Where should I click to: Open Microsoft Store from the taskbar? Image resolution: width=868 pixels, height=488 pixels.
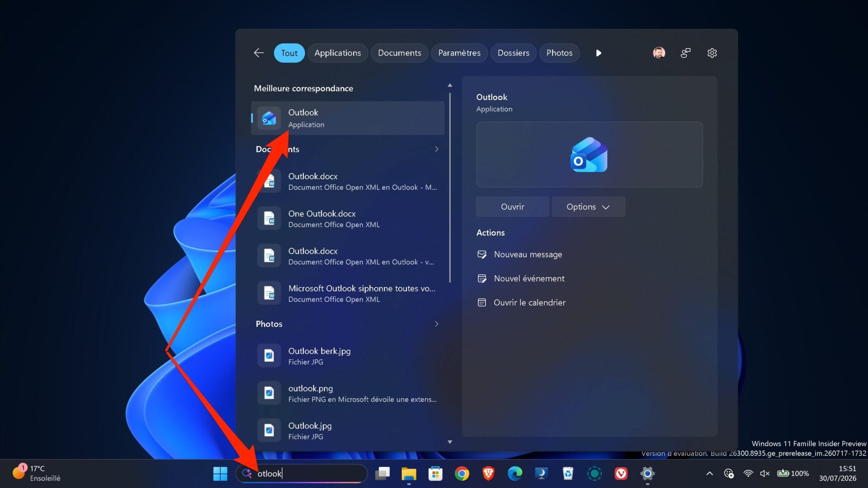[435, 473]
